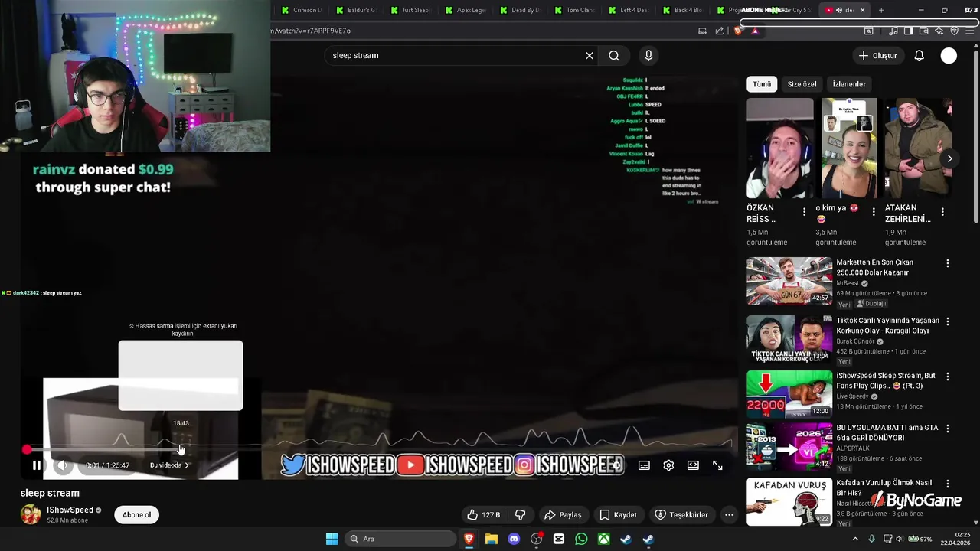
Task: Click the Teşekkürler thanks button
Action: coord(681,515)
